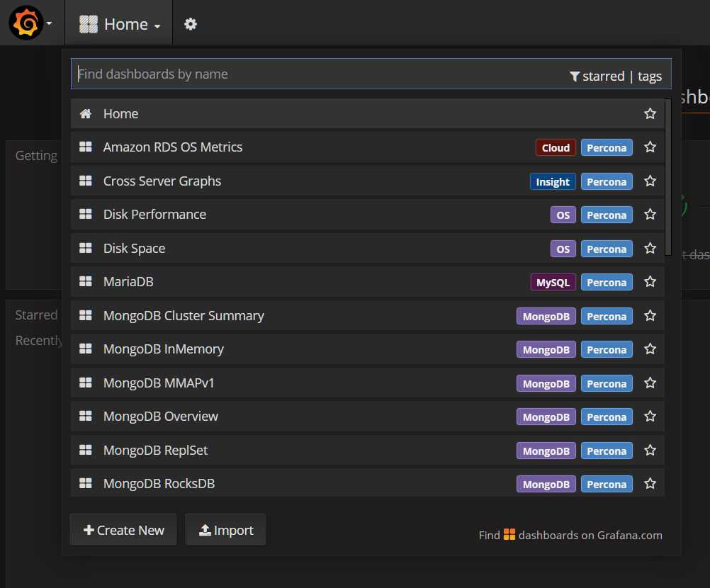
Task: Click the dashboard list vertical scrollbar
Action: click(x=668, y=177)
